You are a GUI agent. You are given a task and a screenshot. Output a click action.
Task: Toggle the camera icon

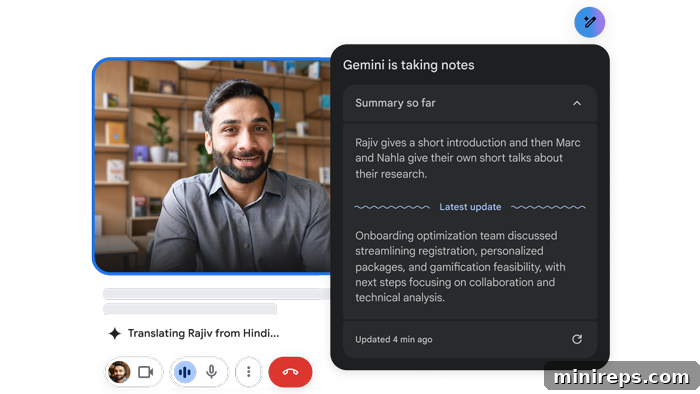coord(146,372)
